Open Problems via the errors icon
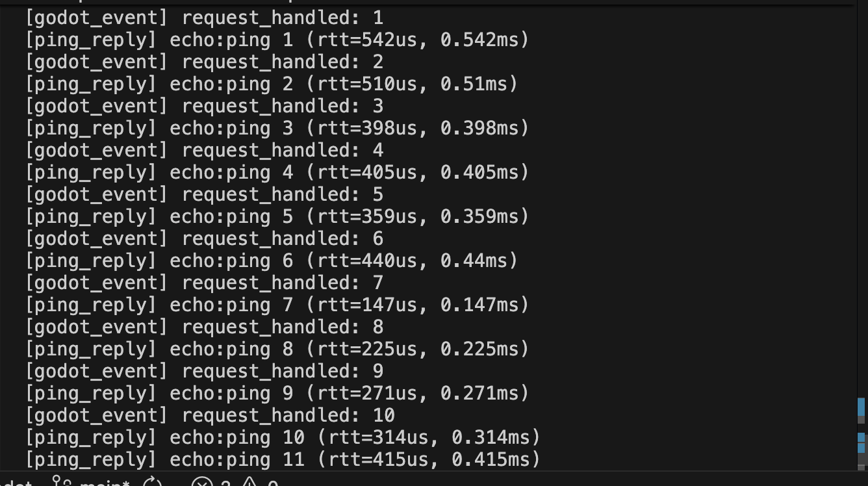The height and width of the screenshot is (486, 868). click(x=202, y=483)
